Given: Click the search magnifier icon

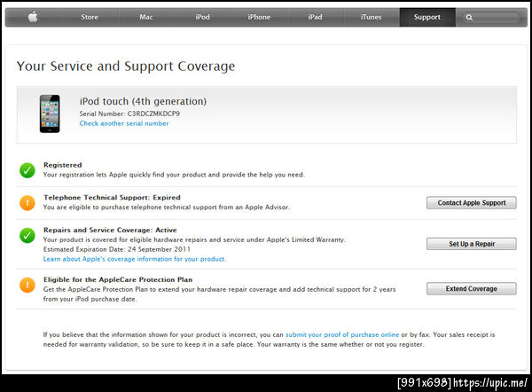Looking at the screenshot, I should point(469,18).
